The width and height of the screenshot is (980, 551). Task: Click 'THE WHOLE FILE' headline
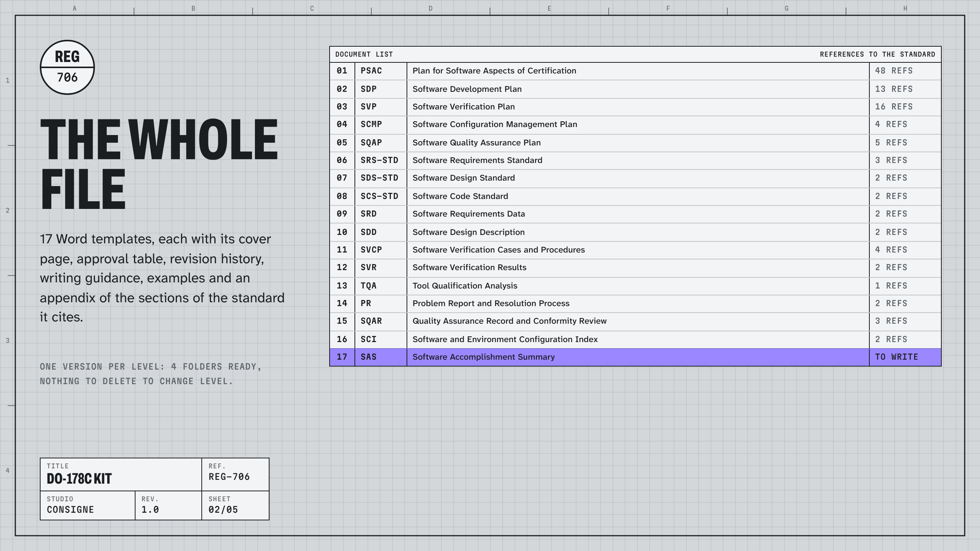[159, 164]
